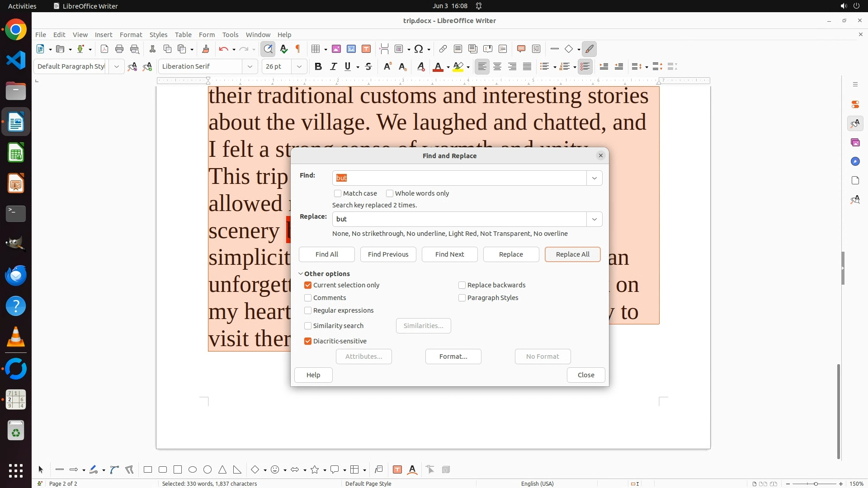Collapse the Other options section
Viewport: 868px width, 488px height.
coord(301,274)
